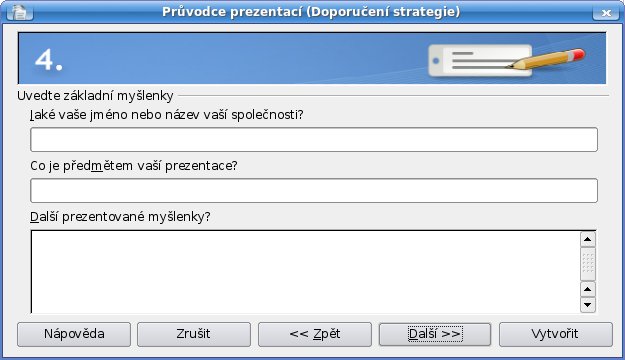Click the label Co je předmětem vaší prezentace
This screenshot has height=360, width=625.
tap(134, 166)
